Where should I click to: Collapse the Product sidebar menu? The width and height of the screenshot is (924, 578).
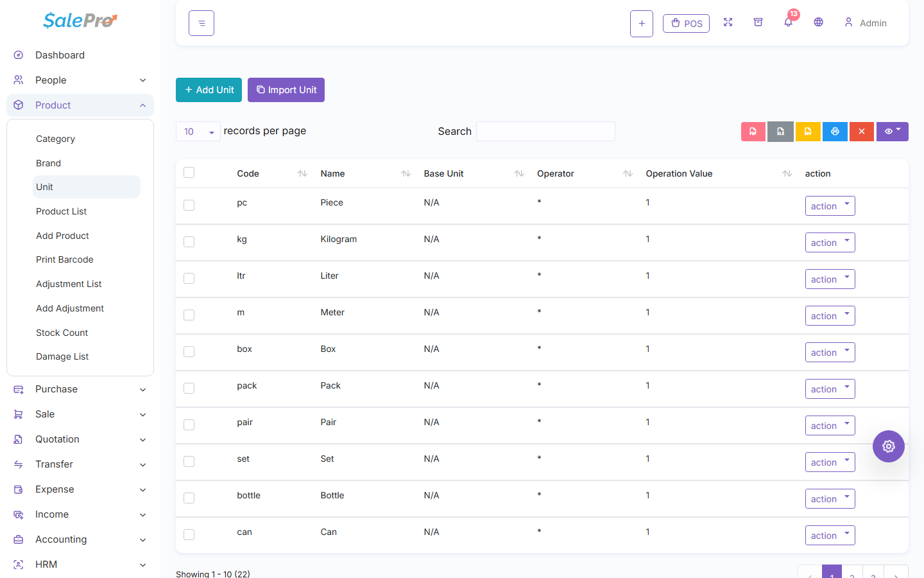click(80, 105)
